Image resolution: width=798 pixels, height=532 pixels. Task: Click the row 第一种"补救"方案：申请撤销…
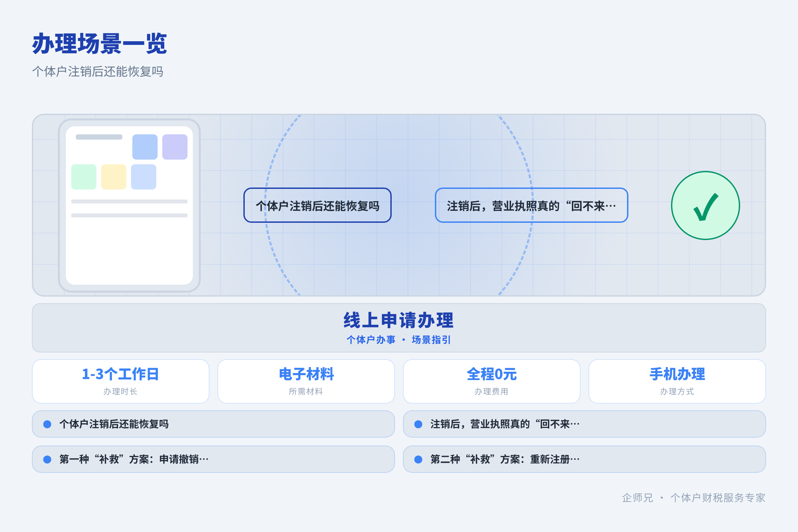[213, 460]
